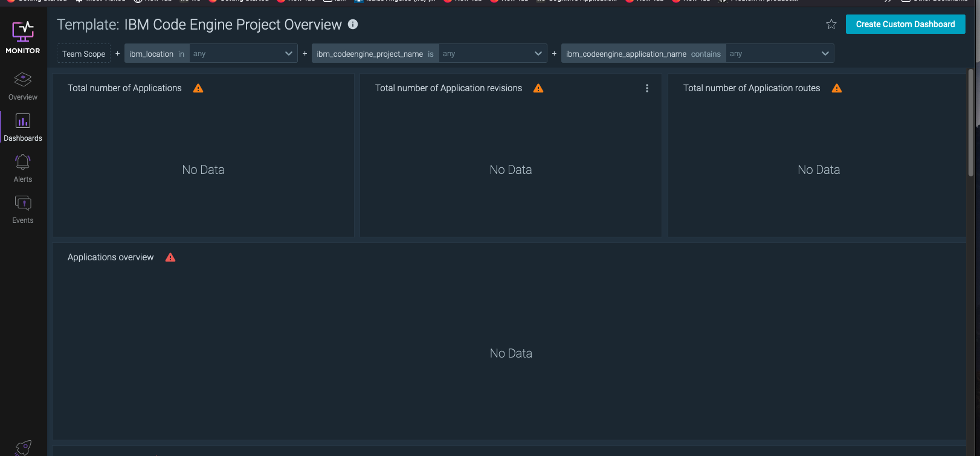Image resolution: width=980 pixels, height=456 pixels.
Task: Click the ibm_codeengine_application_name scope label
Action: tap(626, 54)
